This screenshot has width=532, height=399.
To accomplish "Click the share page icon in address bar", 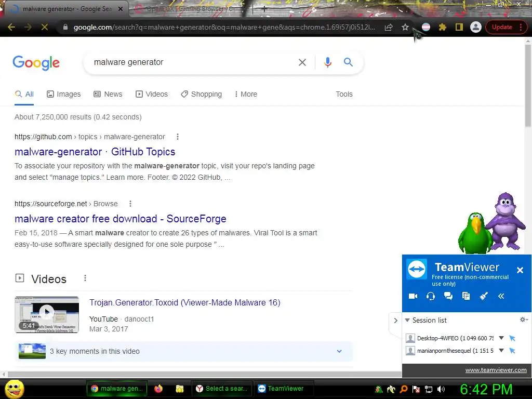I will click(x=389, y=27).
